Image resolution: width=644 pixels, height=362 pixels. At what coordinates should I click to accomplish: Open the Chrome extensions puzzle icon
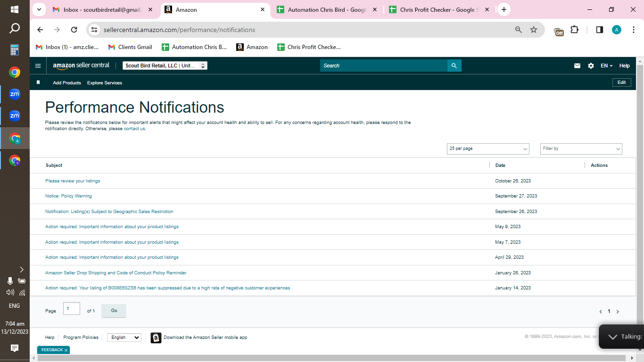pos(574,30)
